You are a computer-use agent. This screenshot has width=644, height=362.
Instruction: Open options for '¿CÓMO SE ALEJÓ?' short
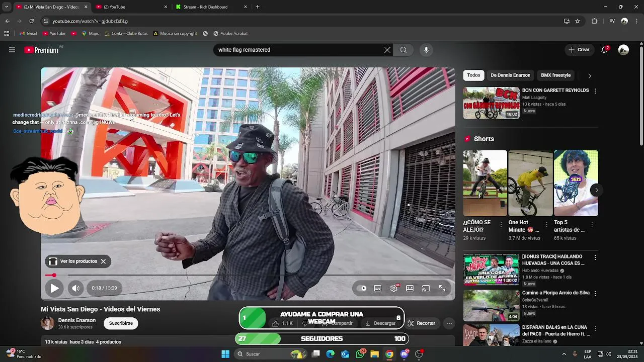point(501,225)
